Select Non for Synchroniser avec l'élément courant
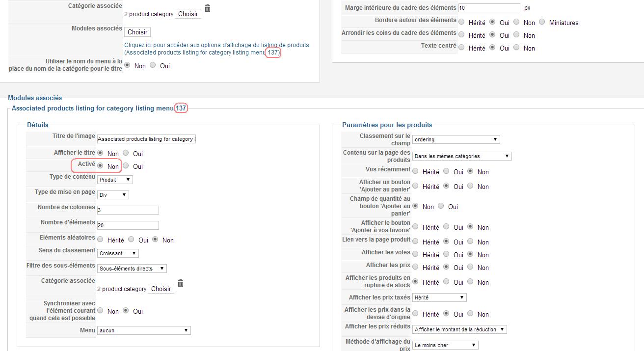Image resolution: width=644 pixels, height=351 pixels. tap(101, 310)
